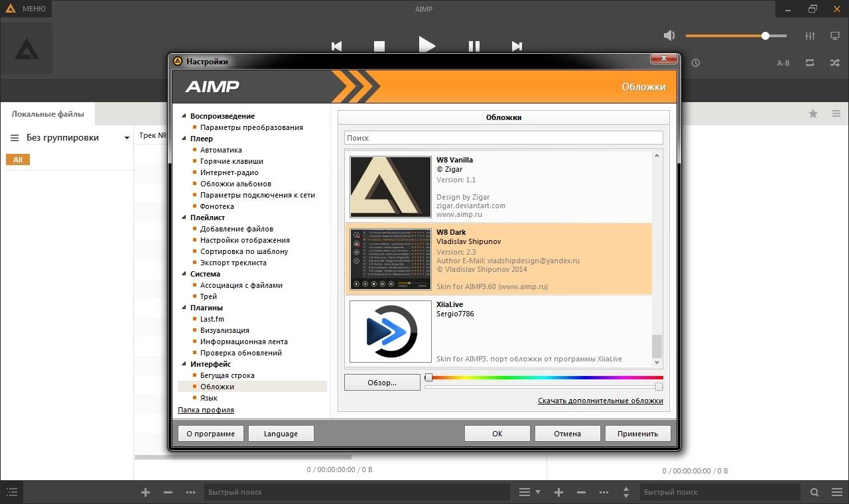Mute sound via the speaker icon
The height and width of the screenshot is (504, 849).
coord(669,36)
